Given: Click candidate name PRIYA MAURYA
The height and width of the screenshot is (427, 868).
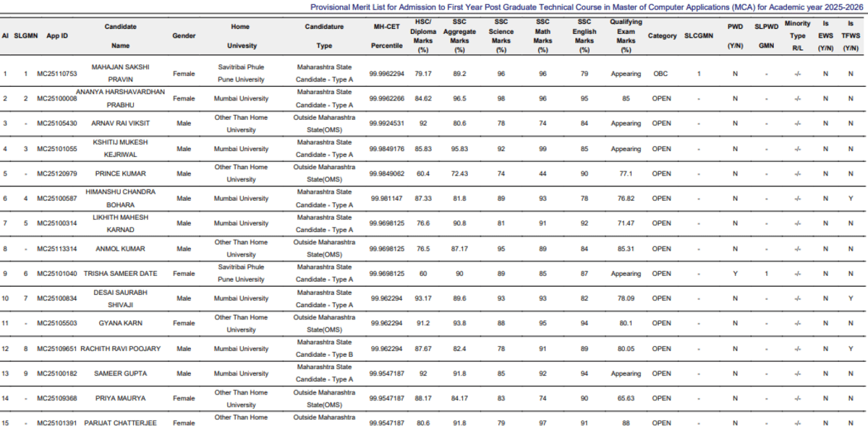Looking at the screenshot, I should [121, 398].
